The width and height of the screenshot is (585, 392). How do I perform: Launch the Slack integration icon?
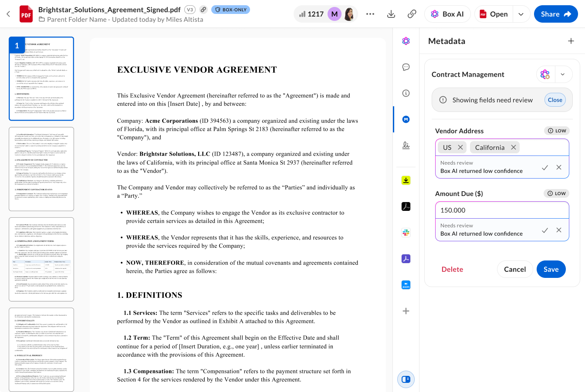(406, 232)
